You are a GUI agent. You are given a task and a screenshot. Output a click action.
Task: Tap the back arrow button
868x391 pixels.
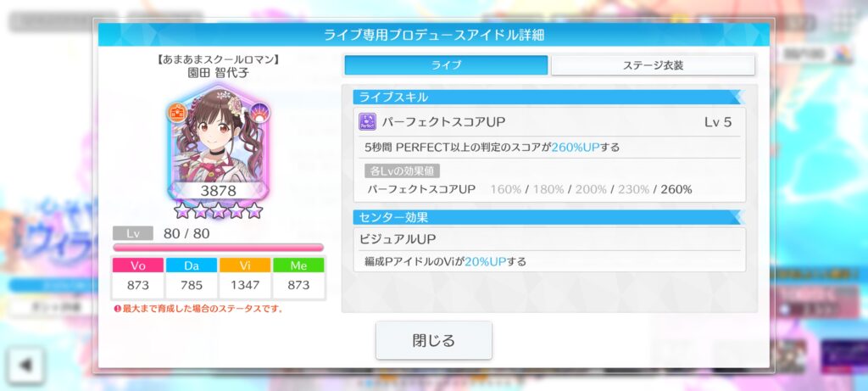25,365
